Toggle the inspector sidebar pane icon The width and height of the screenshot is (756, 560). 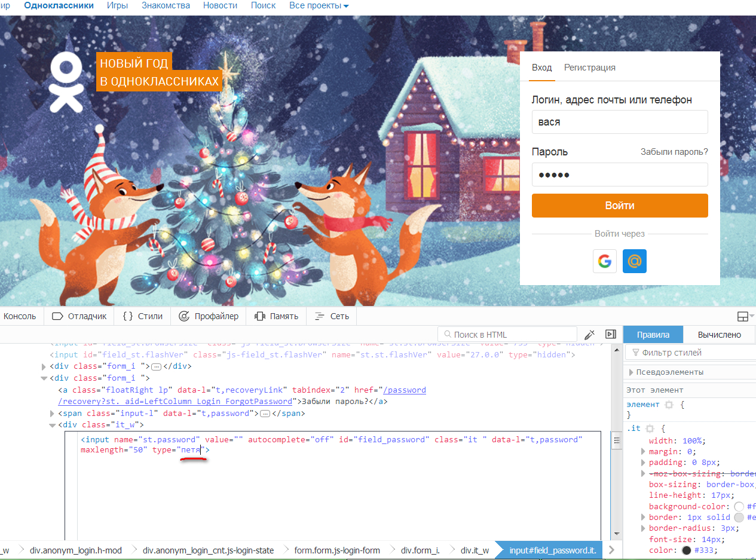(610, 334)
